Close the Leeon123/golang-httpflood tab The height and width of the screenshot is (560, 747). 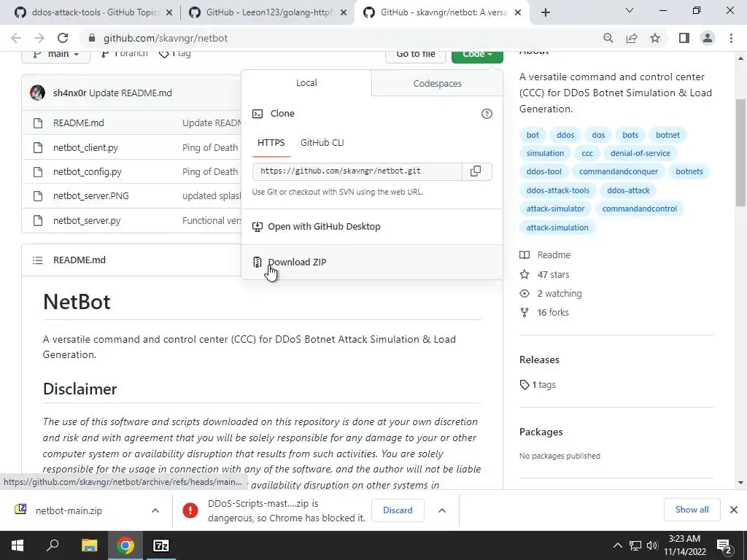[x=344, y=12]
